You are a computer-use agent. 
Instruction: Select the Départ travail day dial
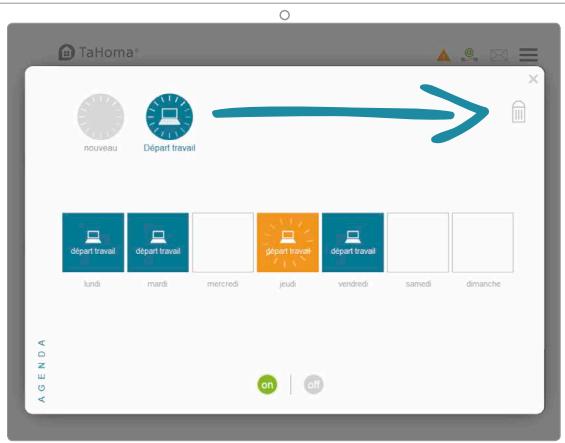coord(169,117)
